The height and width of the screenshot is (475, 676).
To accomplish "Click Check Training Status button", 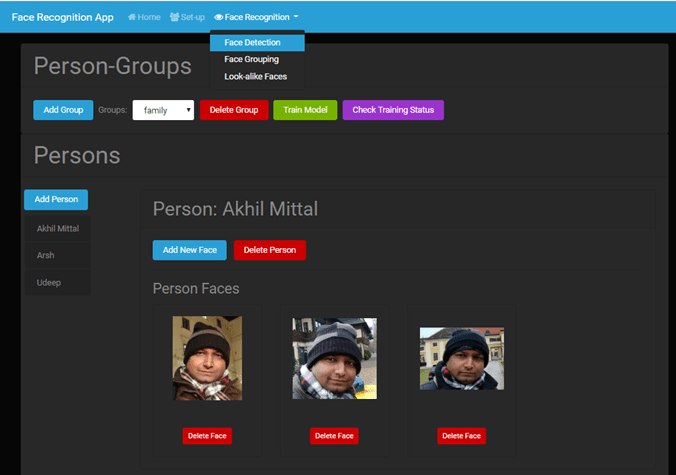I will point(393,110).
